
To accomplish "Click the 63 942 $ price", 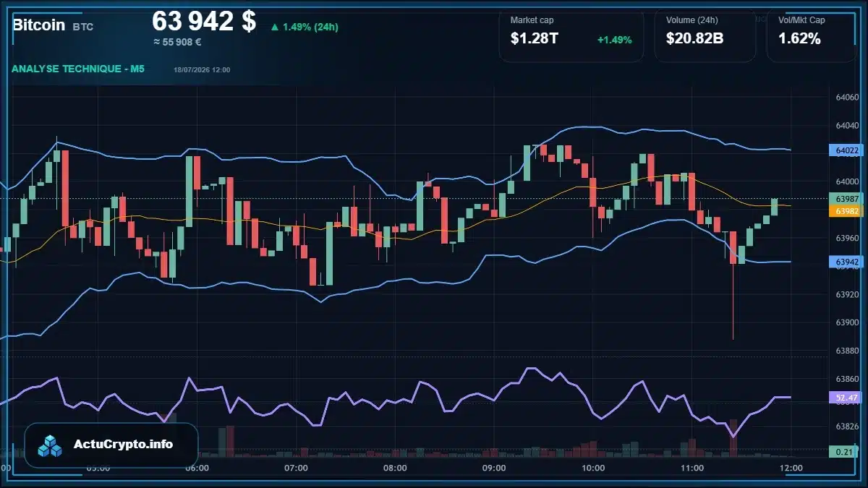I will coord(204,21).
